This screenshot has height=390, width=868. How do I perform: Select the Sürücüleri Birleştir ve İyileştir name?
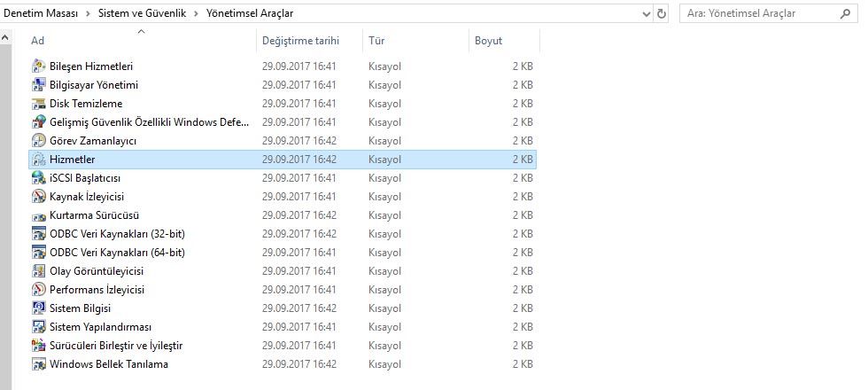click(x=116, y=346)
